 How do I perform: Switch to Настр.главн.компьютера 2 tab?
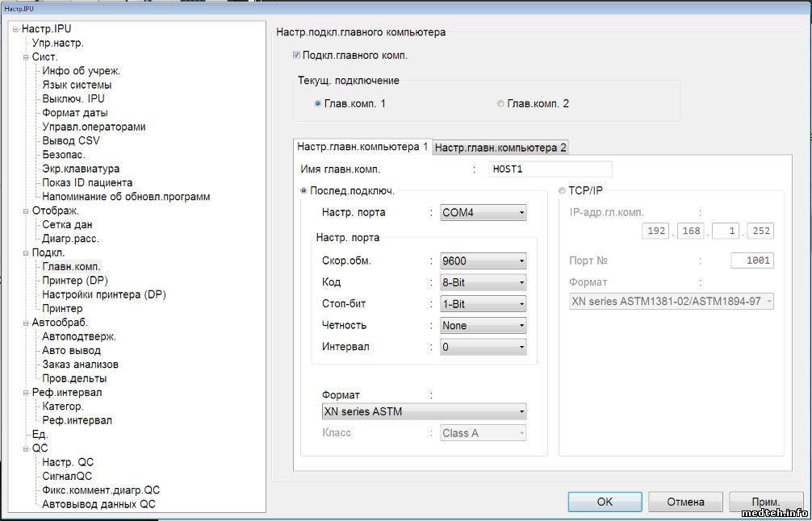click(x=500, y=148)
